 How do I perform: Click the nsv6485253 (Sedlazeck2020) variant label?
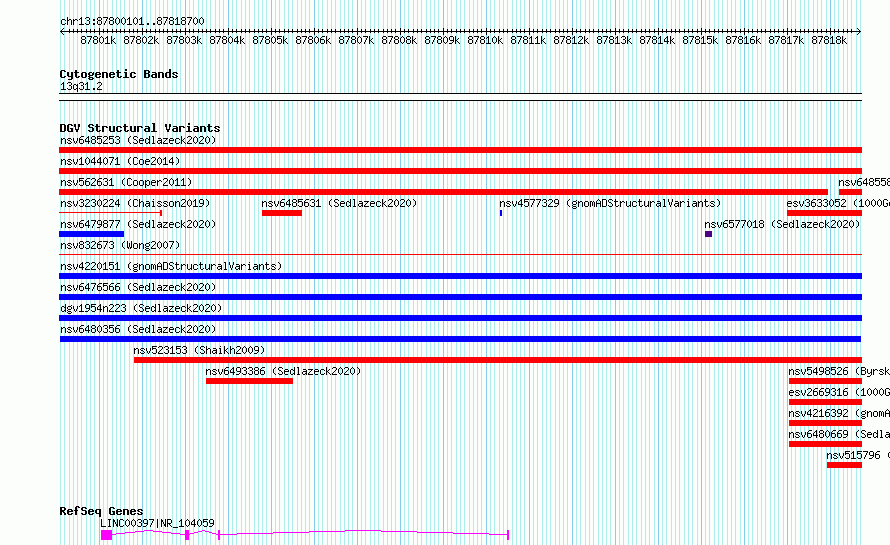pyautogui.click(x=138, y=140)
